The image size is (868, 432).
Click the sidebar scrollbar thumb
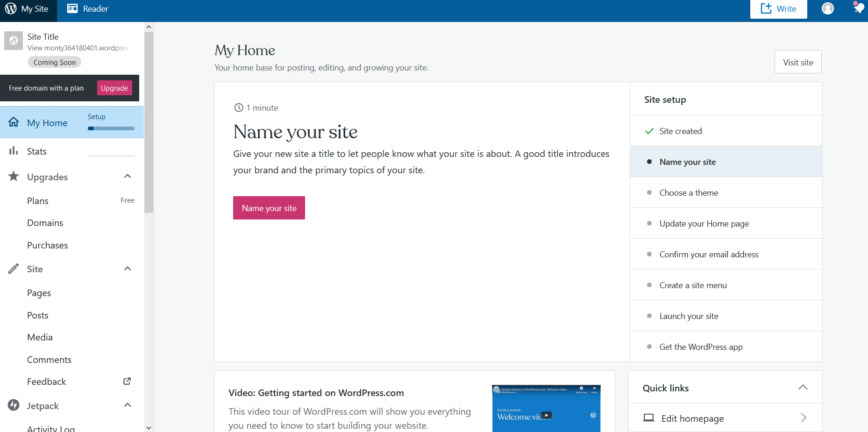(149, 122)
